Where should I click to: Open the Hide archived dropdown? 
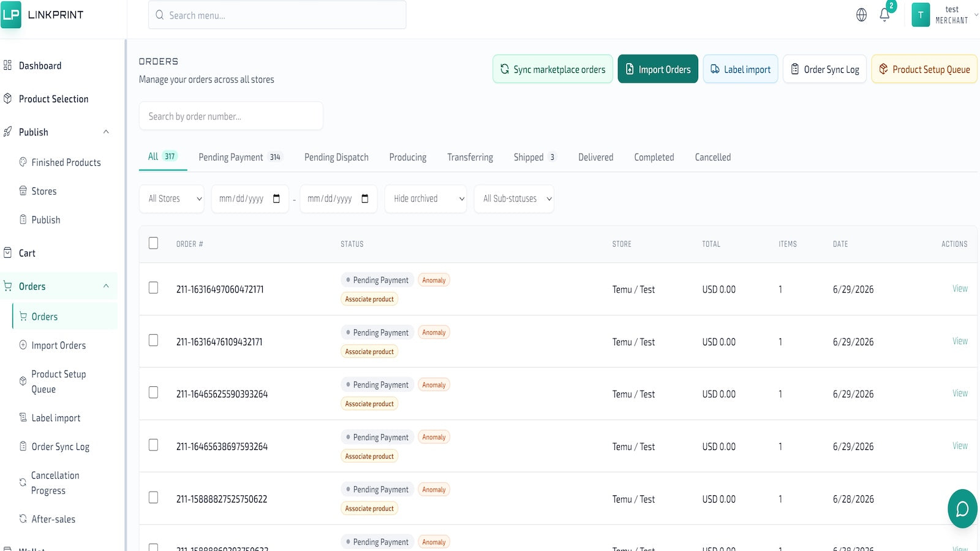coord(426,199)
